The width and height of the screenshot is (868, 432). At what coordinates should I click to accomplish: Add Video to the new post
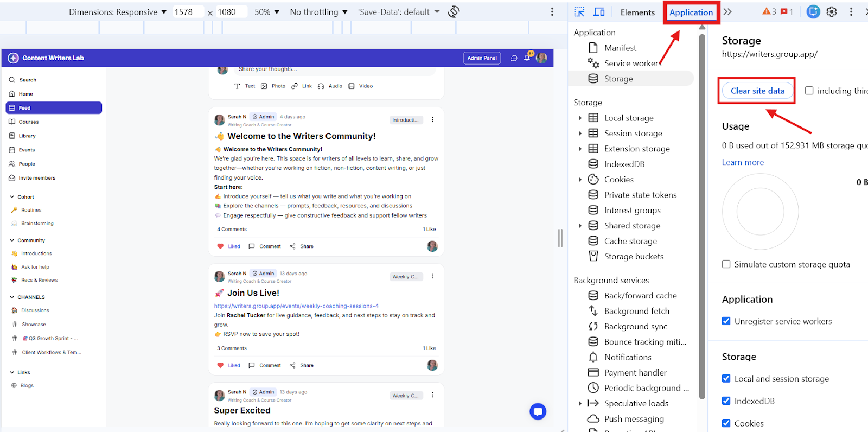(x=360, y=86)
